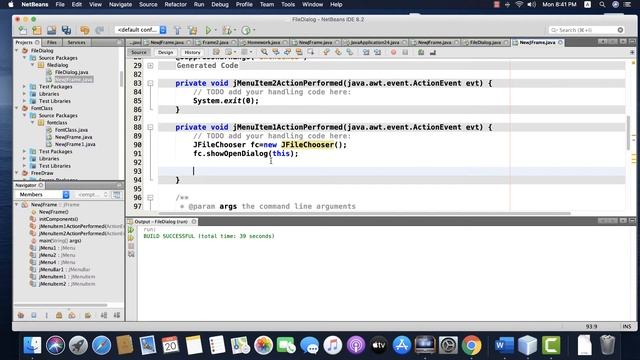
Task: Collapse jMenuItem1ActionPerformed fold at line 88
Action: click(x=150, y=127)
